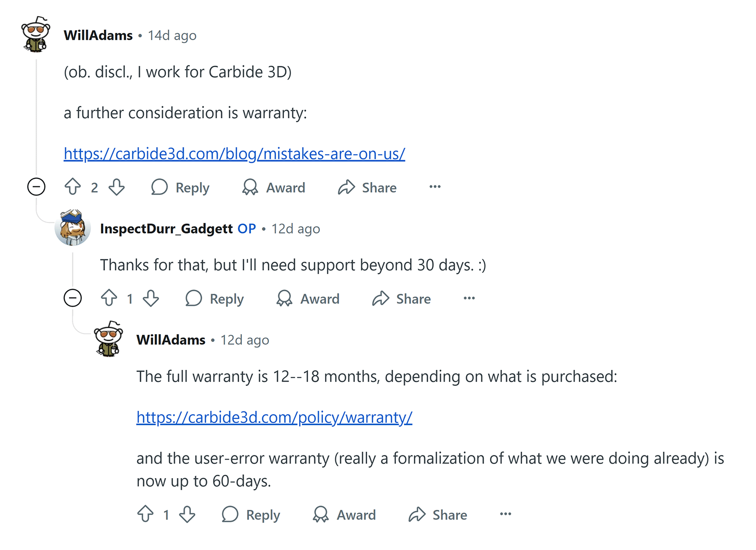The image size is (756, 550).
Task: Visit the carbide3d warranty policy link
Action: point(274,418)
